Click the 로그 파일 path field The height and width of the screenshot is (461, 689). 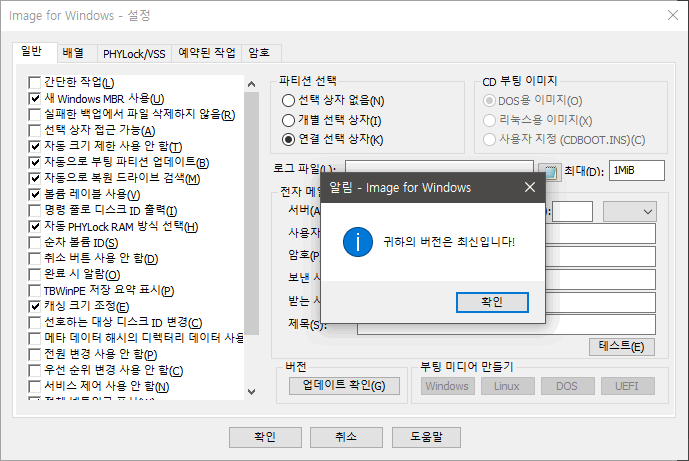[439, 167]
